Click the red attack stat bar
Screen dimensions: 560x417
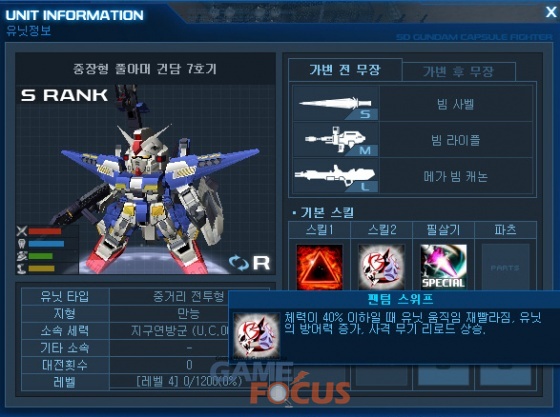pyautogui.click(x=45, y=231)
